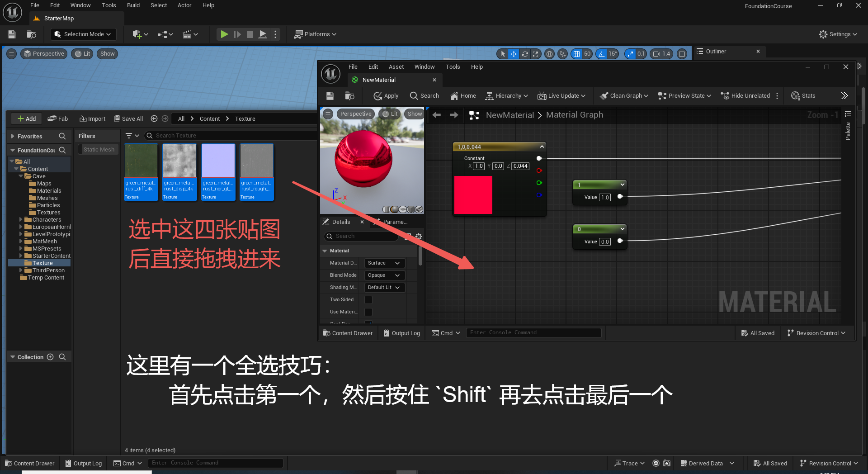Click the Import button
868x474 pixels.
click(92, 119)
